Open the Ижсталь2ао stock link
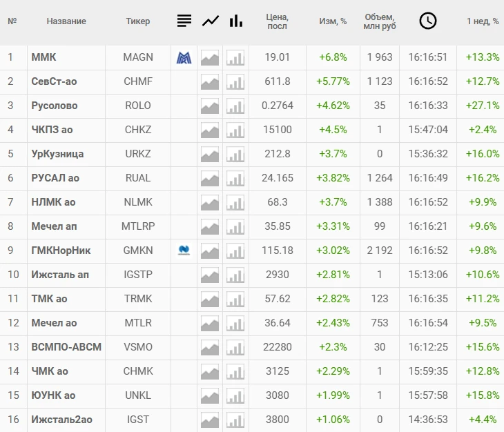Viewport: 504px width, 432px height. (x=61, y=420)
